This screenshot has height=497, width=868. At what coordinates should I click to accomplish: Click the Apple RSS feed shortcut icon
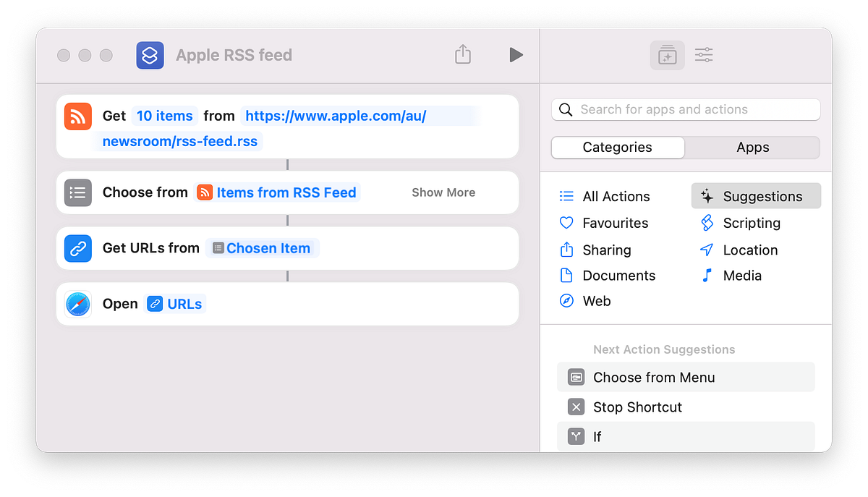pos(150,55)
